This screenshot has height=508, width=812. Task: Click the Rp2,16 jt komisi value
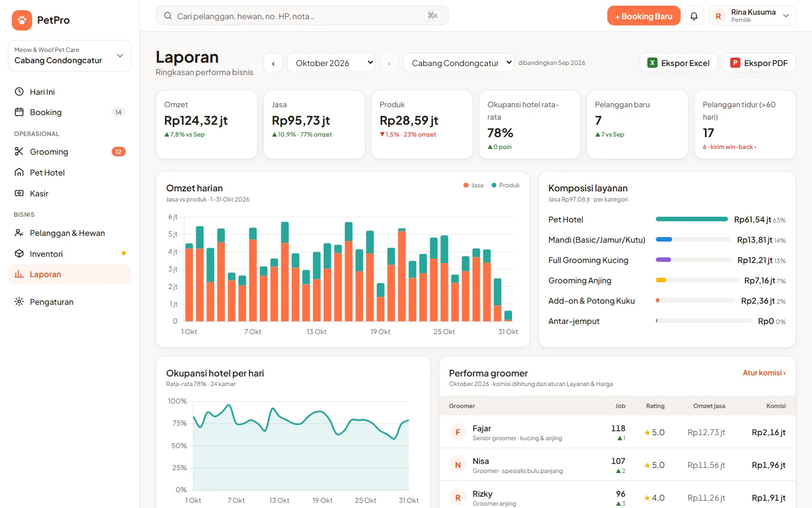click(x=769, y=432)
